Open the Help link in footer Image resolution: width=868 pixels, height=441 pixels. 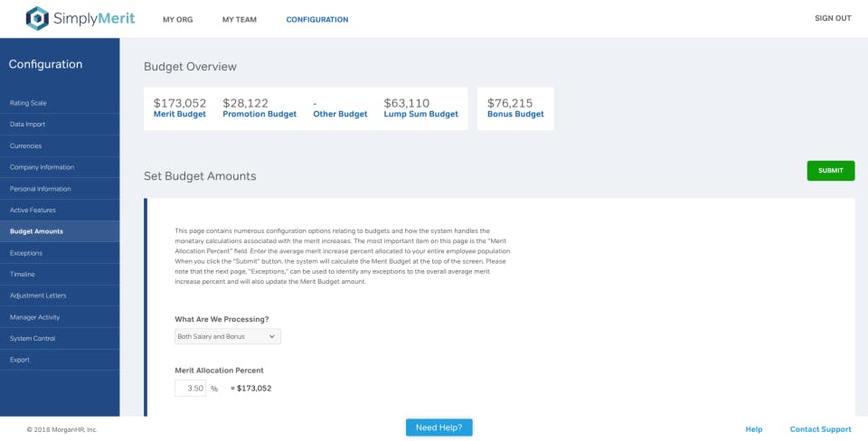pos(754,429)
